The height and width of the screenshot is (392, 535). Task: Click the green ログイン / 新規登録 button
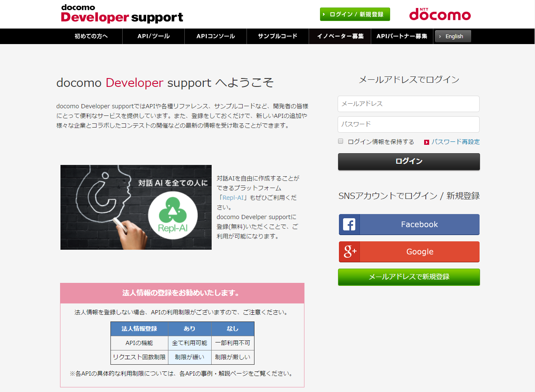pos(355,14)
